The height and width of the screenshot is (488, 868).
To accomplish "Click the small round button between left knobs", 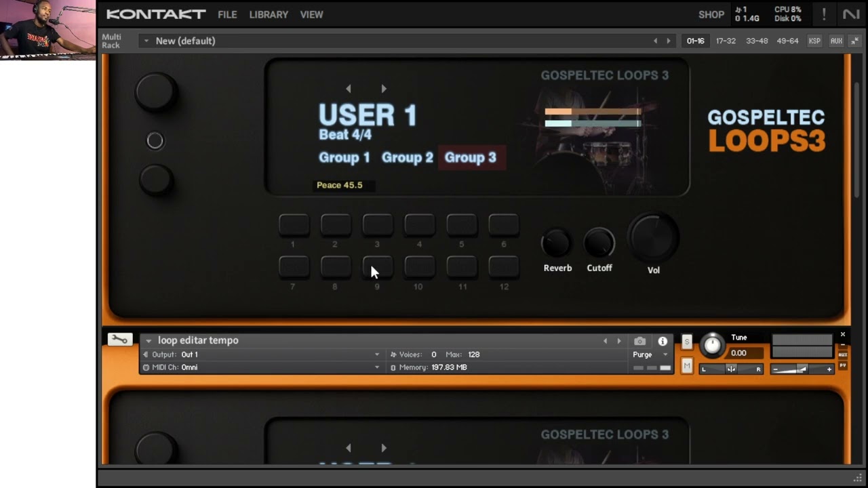I will [155, 140].
